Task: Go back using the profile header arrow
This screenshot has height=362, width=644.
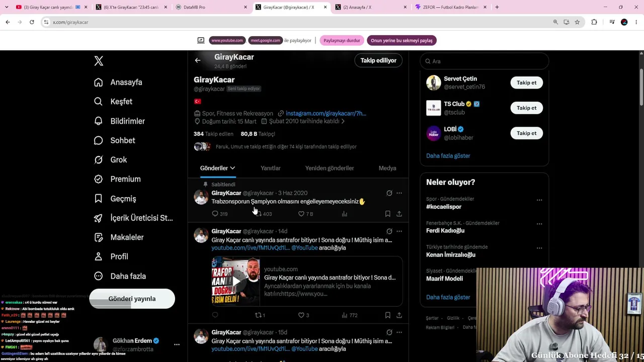Action: coord(198,60)
